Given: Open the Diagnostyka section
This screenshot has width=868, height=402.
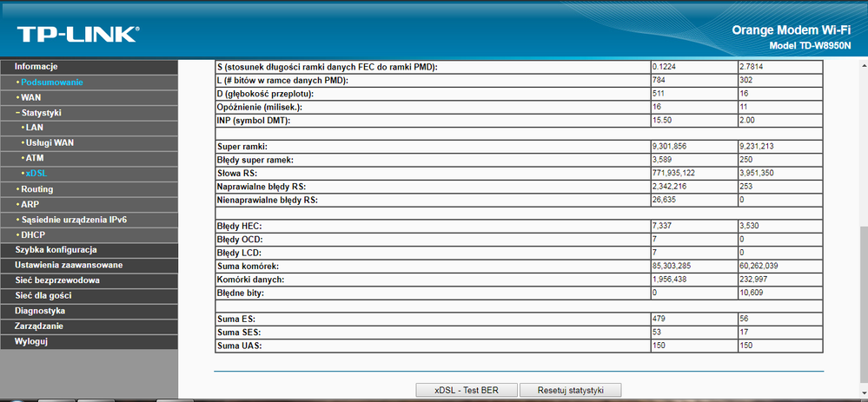Looking at the screenshot, I should (89, 311).
